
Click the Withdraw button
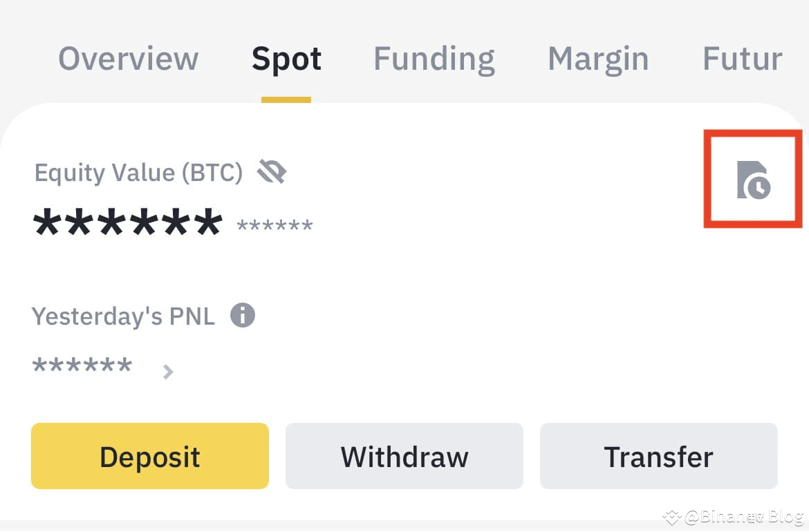(404, 456)
